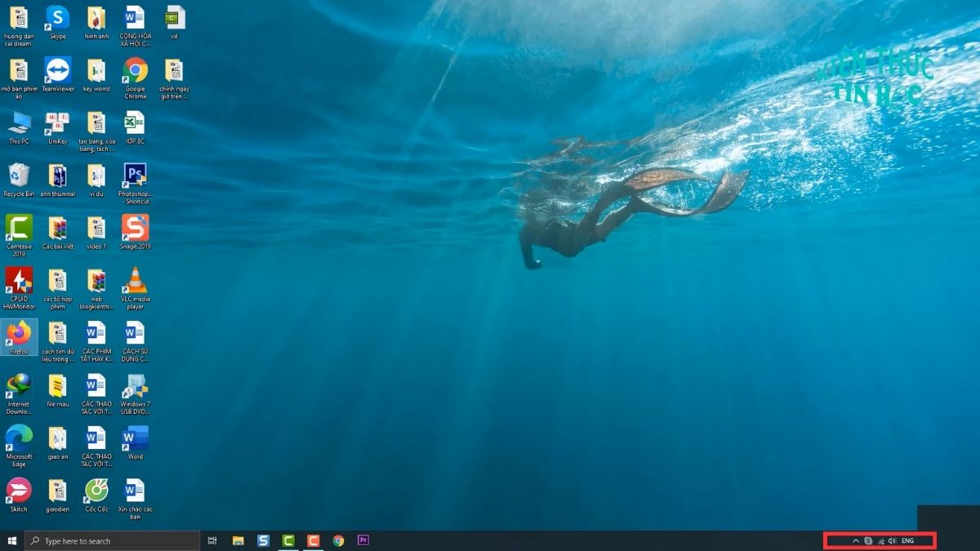Select the 'hình ảnh' folder
Image resolution: width=980 pixels, height=551 pixels.
[96, 22]
